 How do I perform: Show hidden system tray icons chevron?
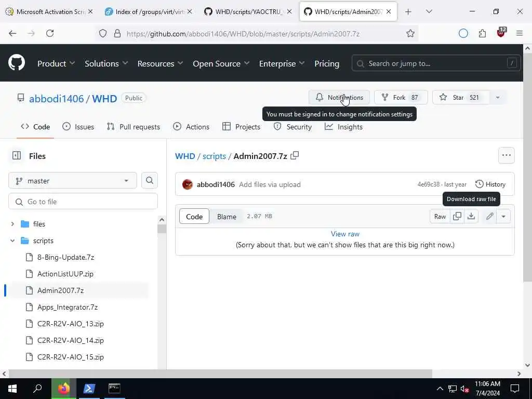(440, 389)
